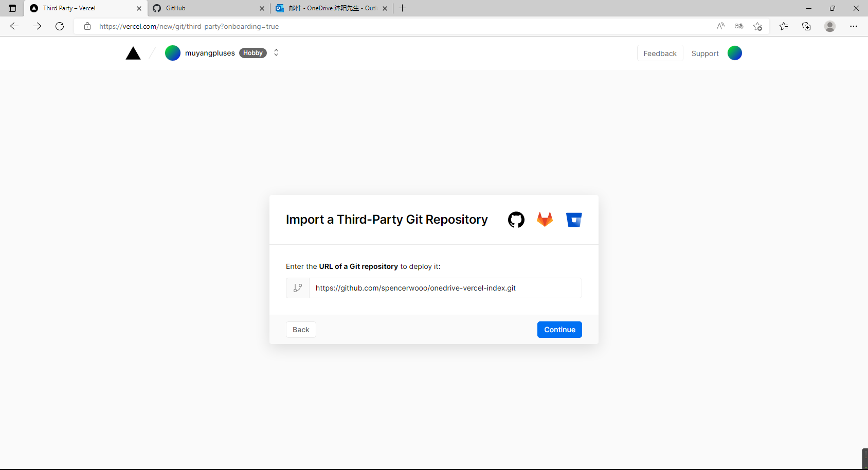Open browser Settings and more ellipsis menu
Viewport: 868px width, 470px height.
tap(854, 26)
